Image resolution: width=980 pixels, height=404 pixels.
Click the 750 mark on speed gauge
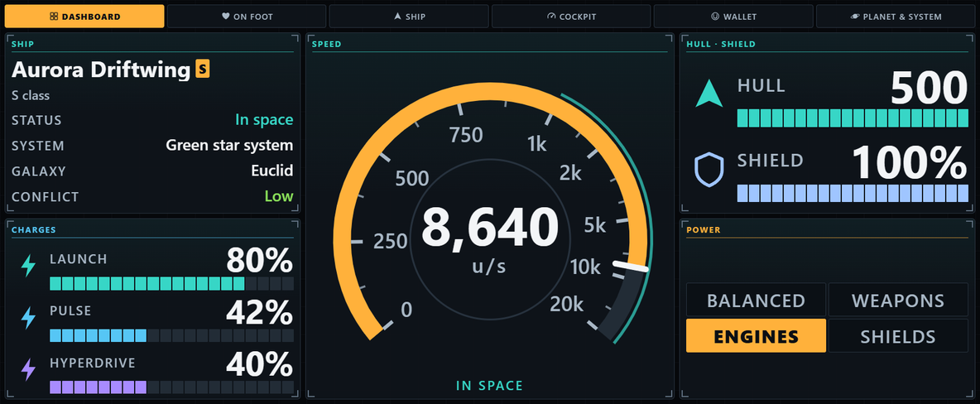point(466,134)
